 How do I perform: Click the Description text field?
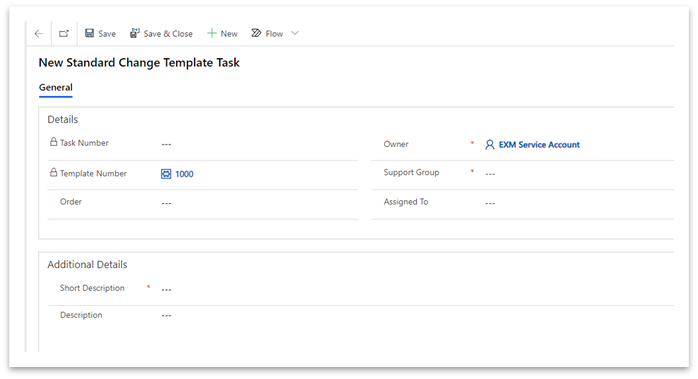point(417,315)
